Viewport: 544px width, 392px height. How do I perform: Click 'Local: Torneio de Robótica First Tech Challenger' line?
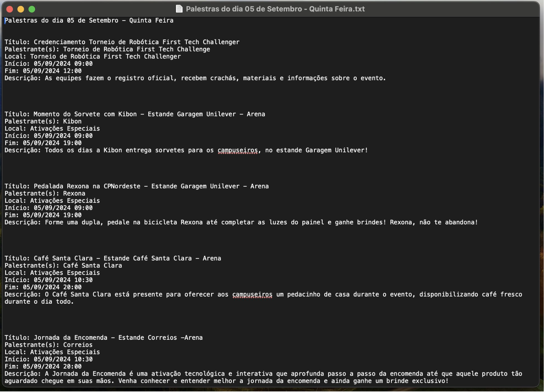point(93,56)
